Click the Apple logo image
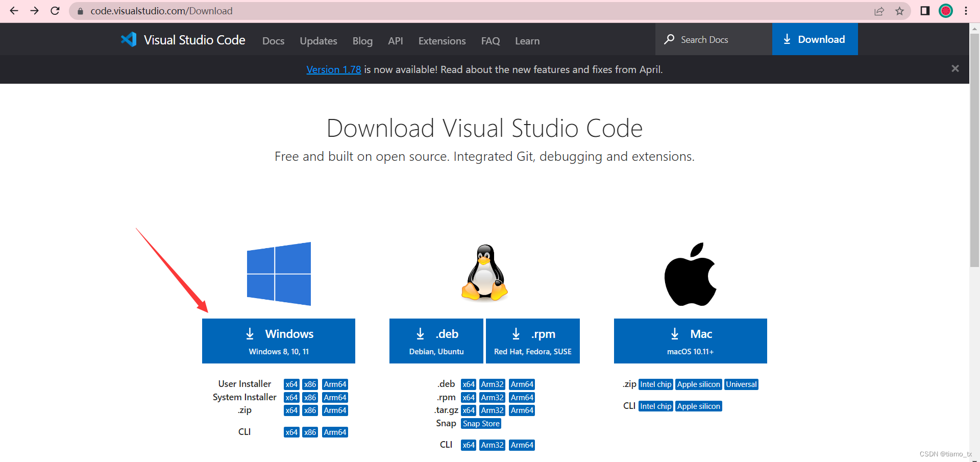The width and height of the screenshot is (980, 462). pos(690,274)
